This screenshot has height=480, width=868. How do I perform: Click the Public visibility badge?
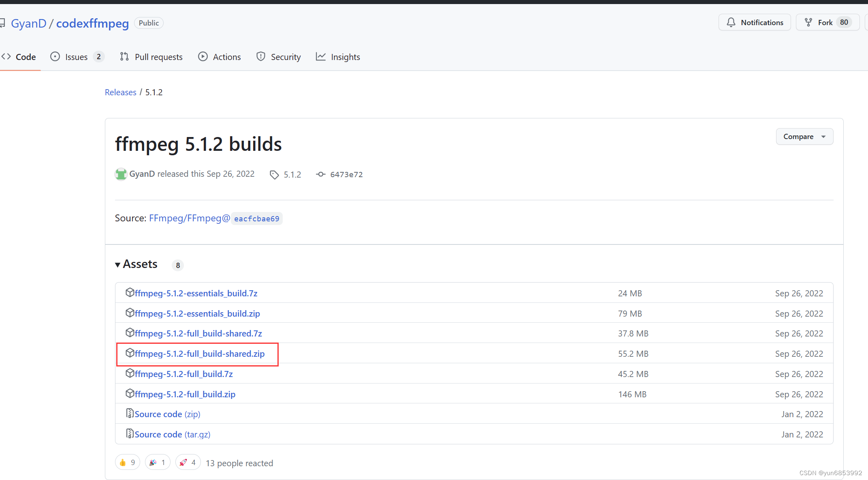[149, 23]
